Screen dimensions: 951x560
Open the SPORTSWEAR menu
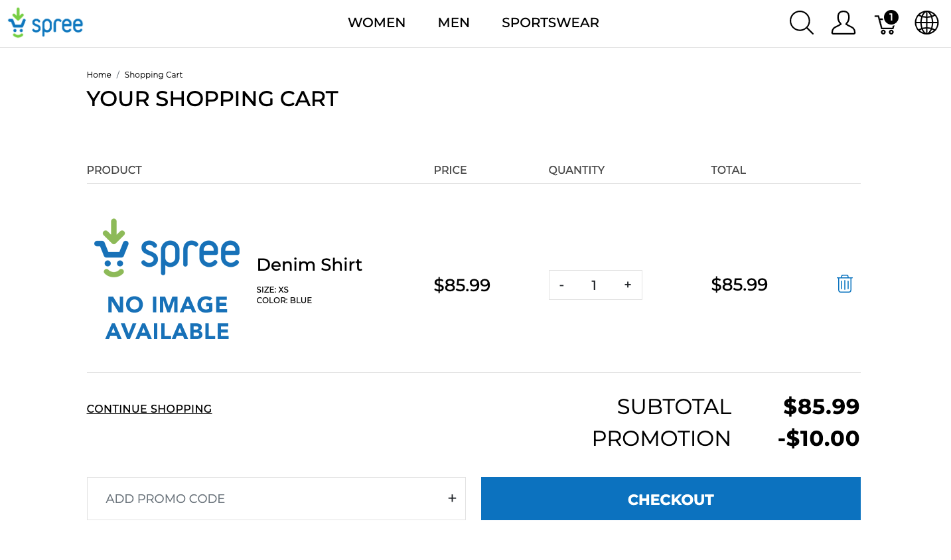click(550, 23)
